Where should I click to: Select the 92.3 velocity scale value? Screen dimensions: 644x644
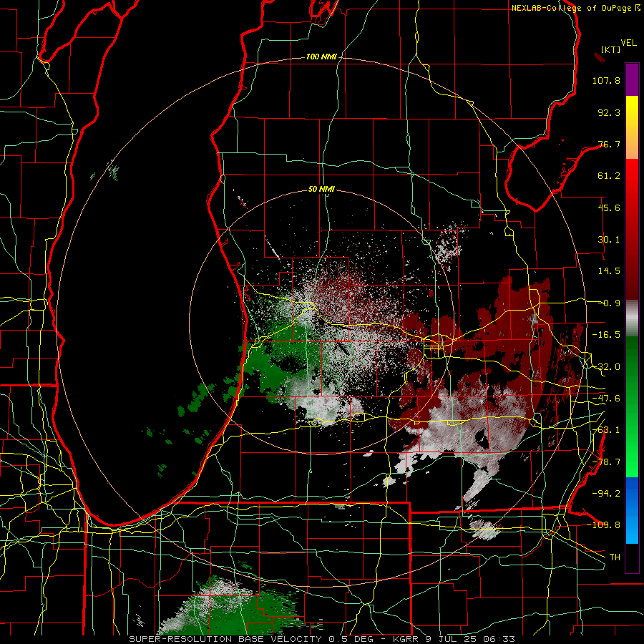click(609, 112)
